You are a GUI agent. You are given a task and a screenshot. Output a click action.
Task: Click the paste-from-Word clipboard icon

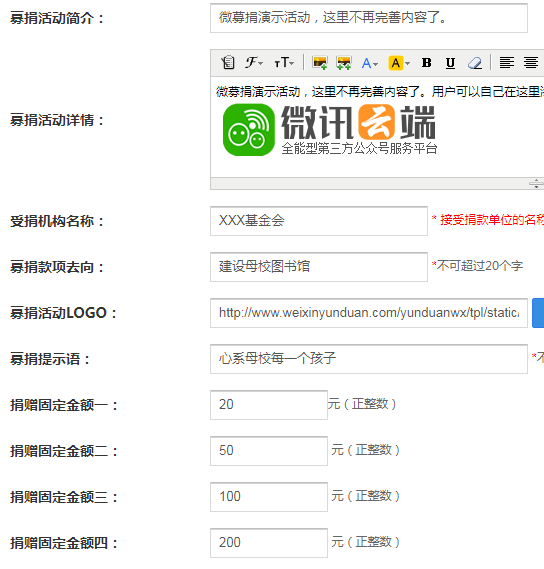coord(228,63)
